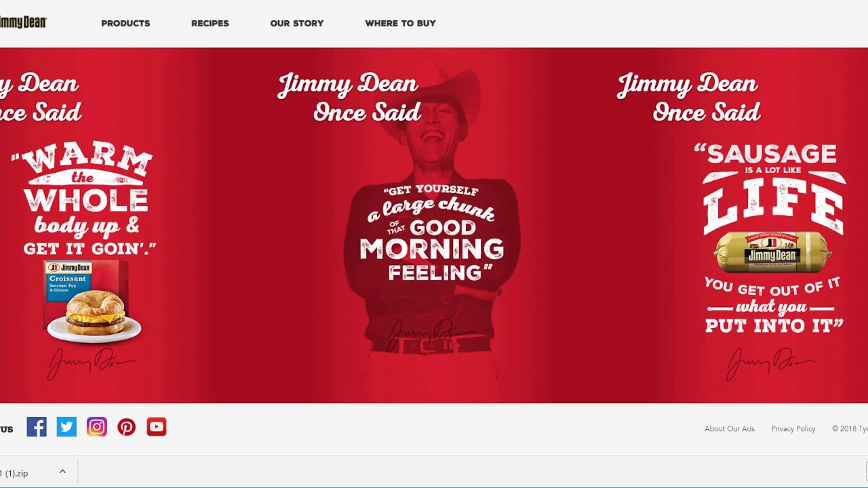Open the Privacy Policy link

(793, 428)
